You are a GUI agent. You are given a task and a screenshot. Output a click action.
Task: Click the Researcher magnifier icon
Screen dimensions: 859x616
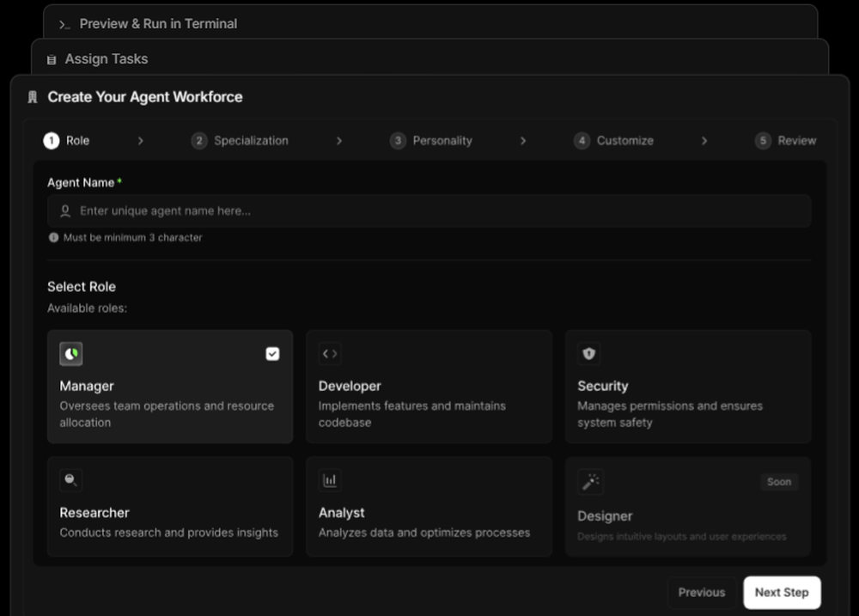70,479
